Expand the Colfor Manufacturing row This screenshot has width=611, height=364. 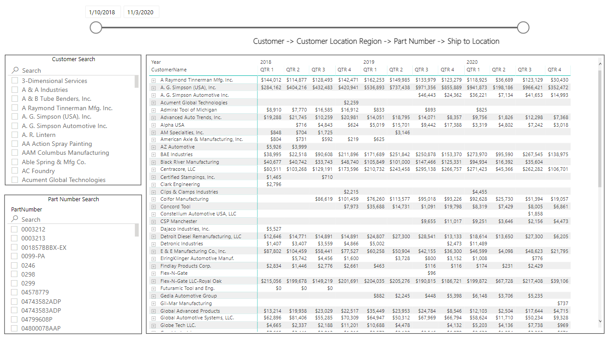154,199
